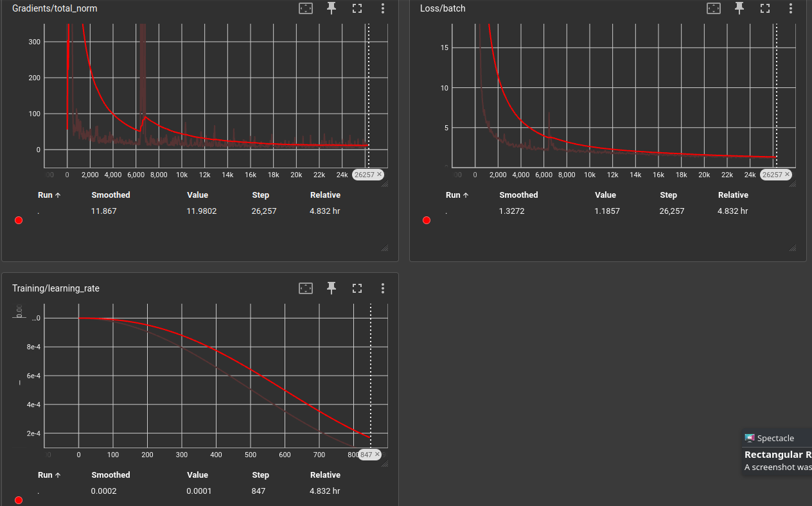The image size is (812, 506).
Task: Toggle fullscreen for Gradients/total_norm card
Action: tap(357, 8)
